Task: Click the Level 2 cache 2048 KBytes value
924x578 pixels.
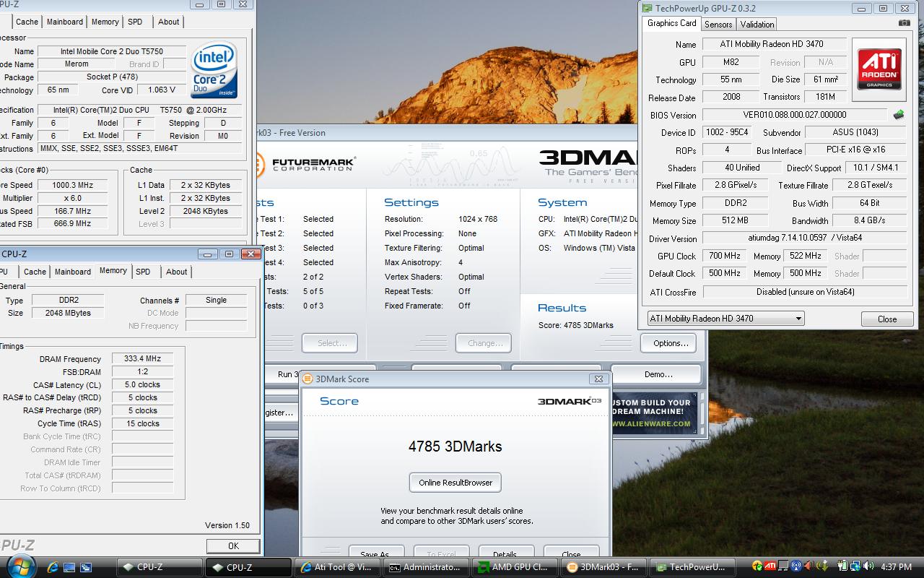Action: 204,211
